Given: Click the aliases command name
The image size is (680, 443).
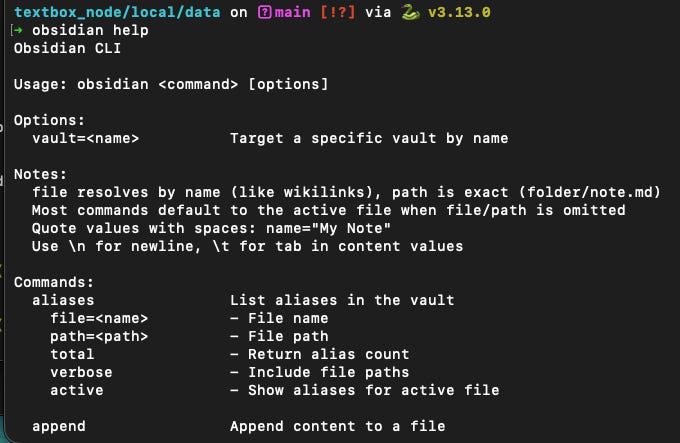Looking at the screenshot, I should pos(63,300).
